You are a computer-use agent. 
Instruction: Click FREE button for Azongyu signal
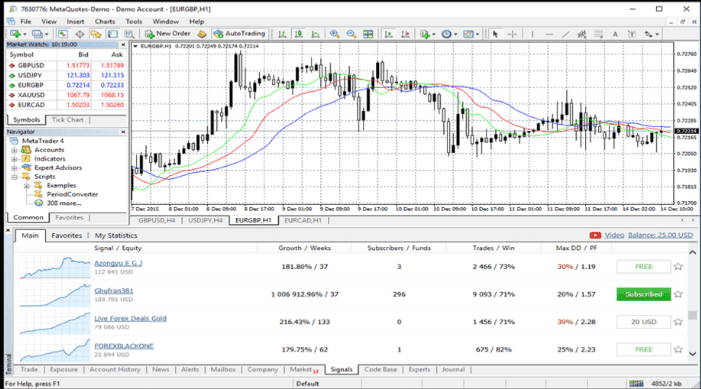tap(643, 267)
